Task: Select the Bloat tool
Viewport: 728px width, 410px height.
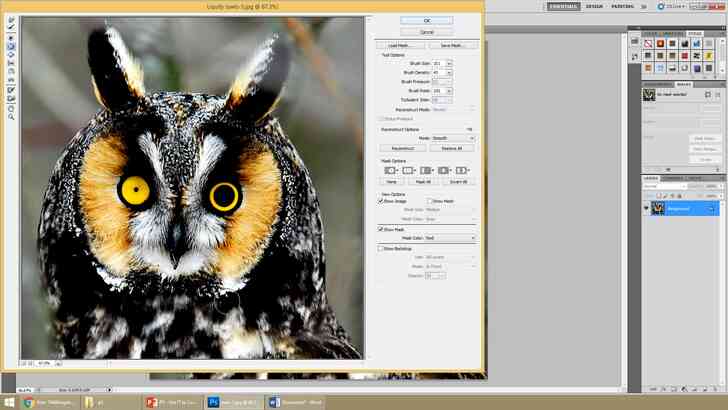Action: pos(11,54)
